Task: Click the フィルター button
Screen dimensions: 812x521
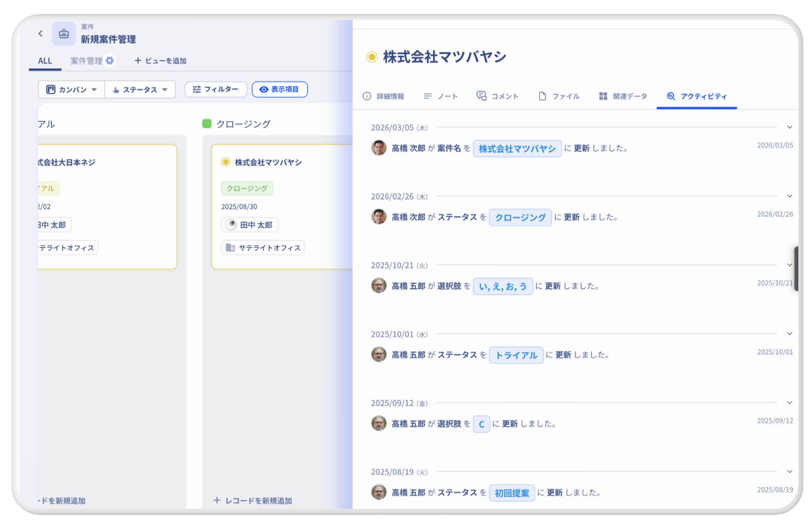Action: point(215,89)
